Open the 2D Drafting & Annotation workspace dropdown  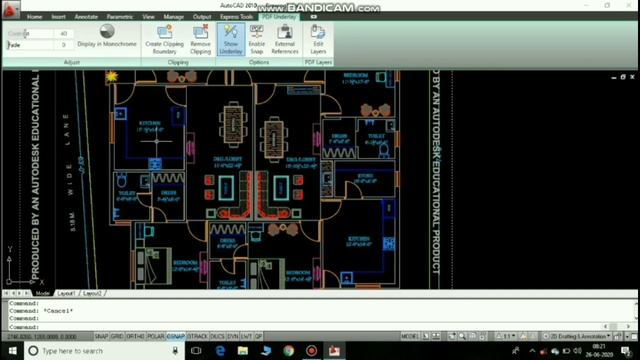tap(578, 336)
